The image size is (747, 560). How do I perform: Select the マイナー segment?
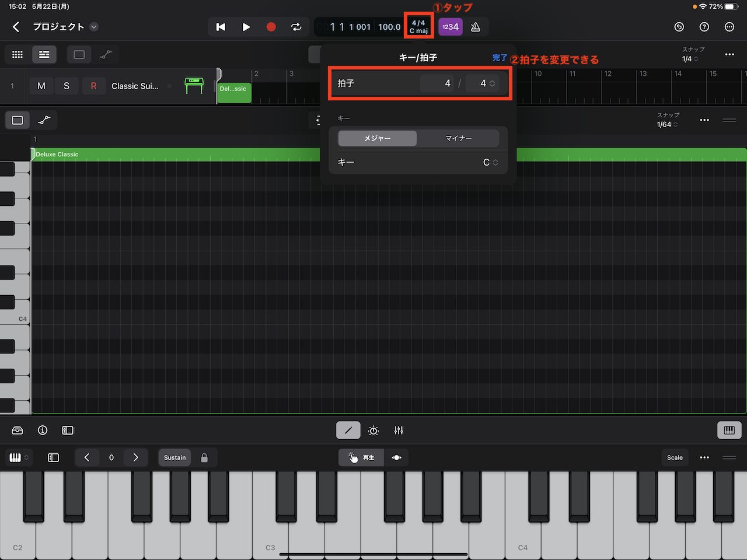459,138
